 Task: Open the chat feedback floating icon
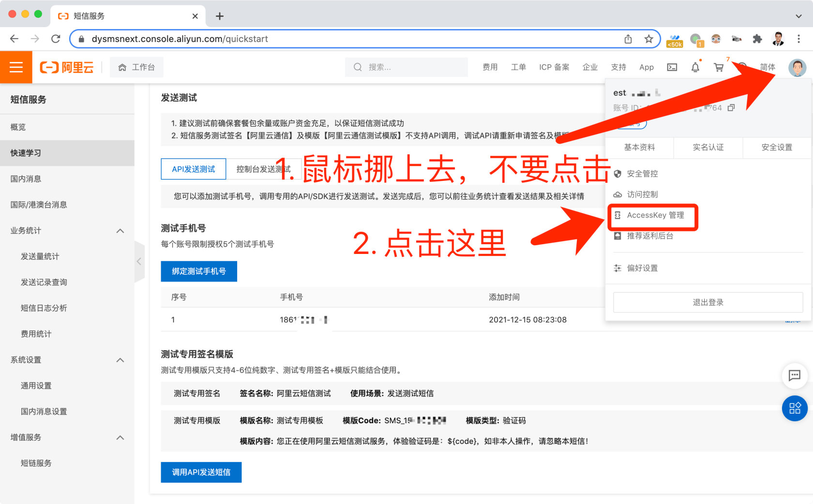tap(795, 375)
